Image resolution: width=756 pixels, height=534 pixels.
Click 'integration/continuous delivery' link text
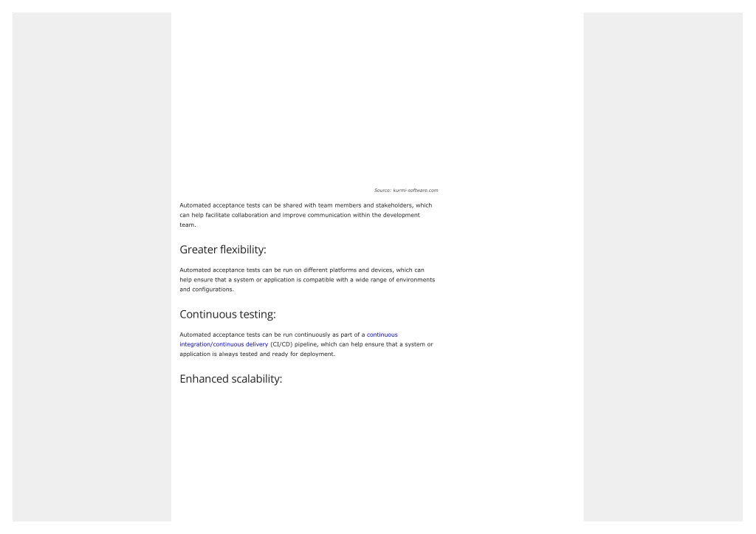224,344
